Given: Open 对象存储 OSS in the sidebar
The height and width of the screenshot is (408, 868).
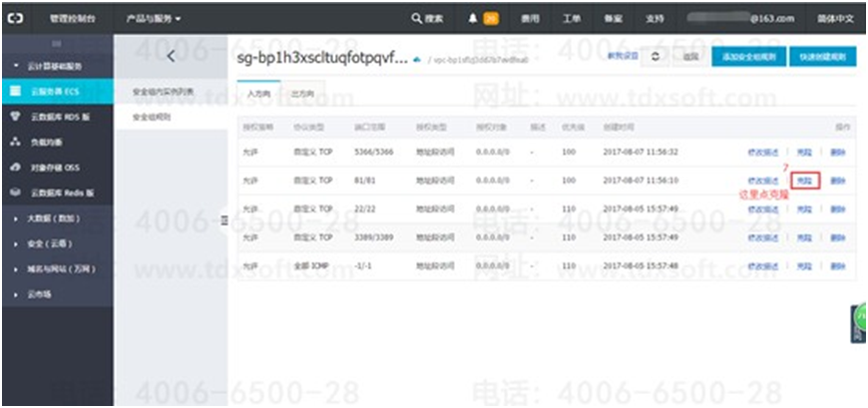Looking at the screenshot, I should point(56,168).
